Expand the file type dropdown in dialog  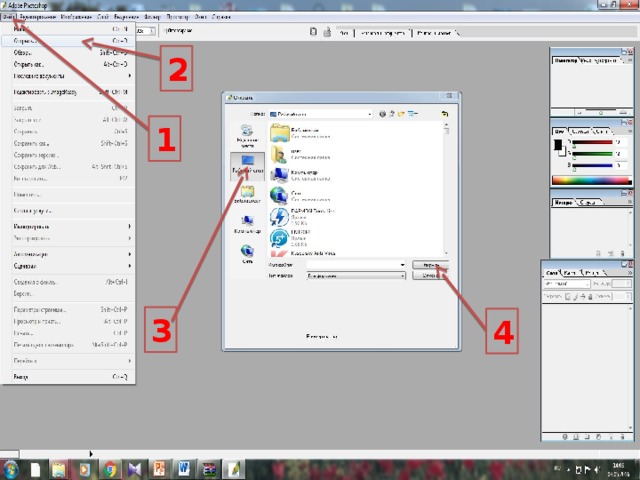pyautogui.click(x=402, y=275)
